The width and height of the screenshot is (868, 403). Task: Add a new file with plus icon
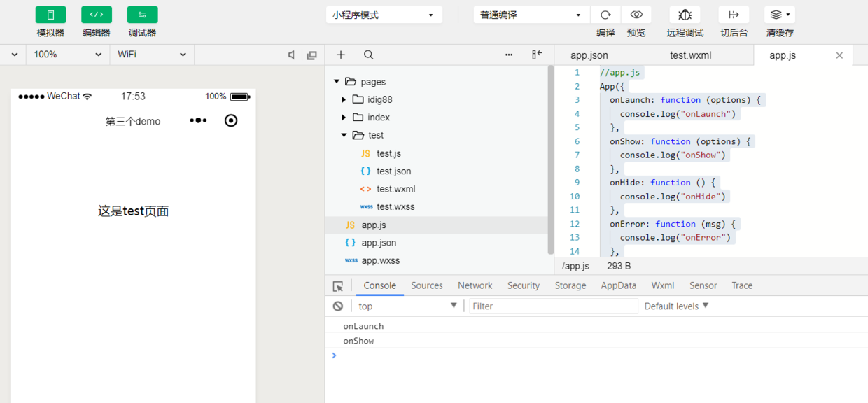tap(341, 55)
